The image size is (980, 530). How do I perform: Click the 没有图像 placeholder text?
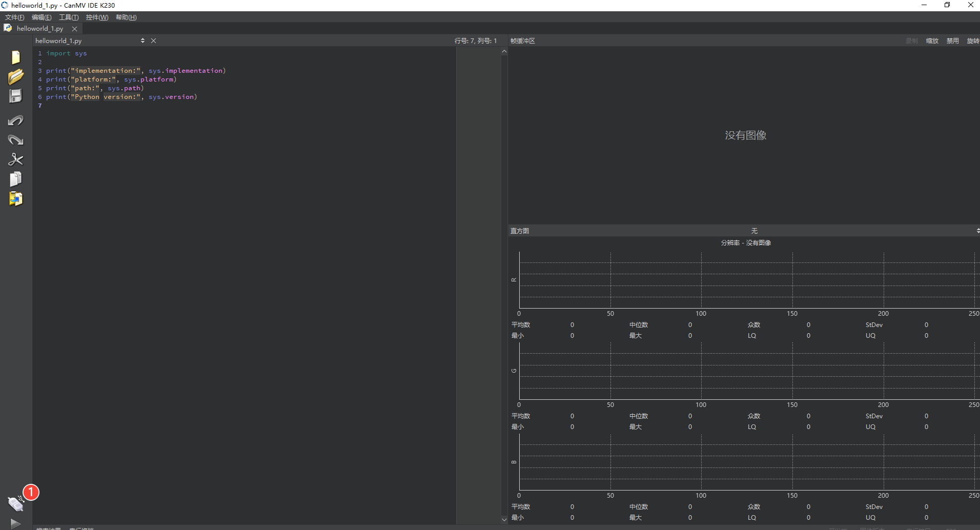pyautogui.click(x=745, y=135)
